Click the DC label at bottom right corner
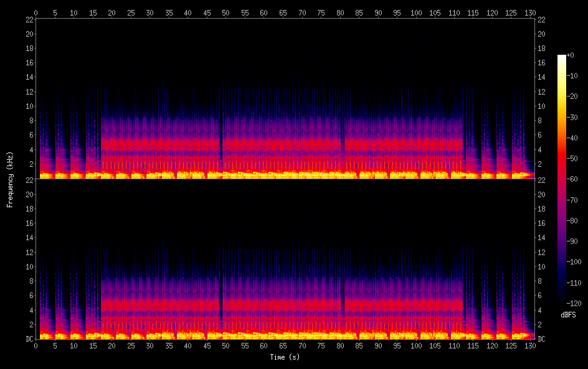 541,339
